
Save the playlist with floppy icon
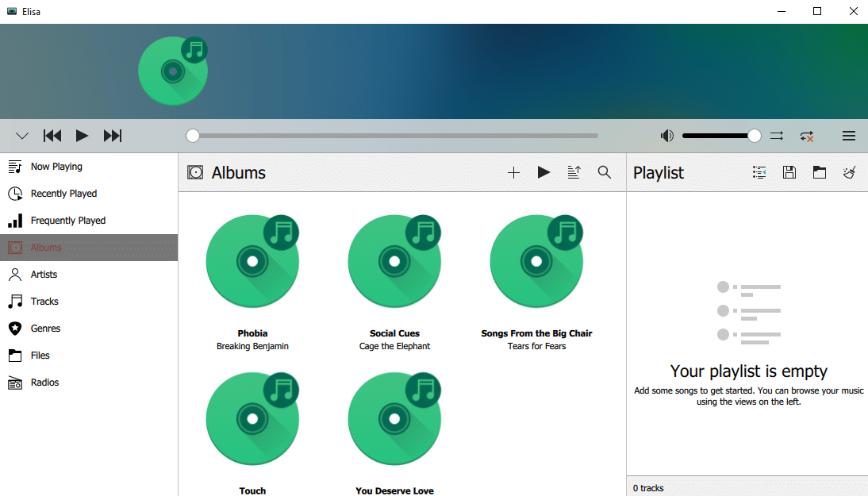[x=789, y=172]
